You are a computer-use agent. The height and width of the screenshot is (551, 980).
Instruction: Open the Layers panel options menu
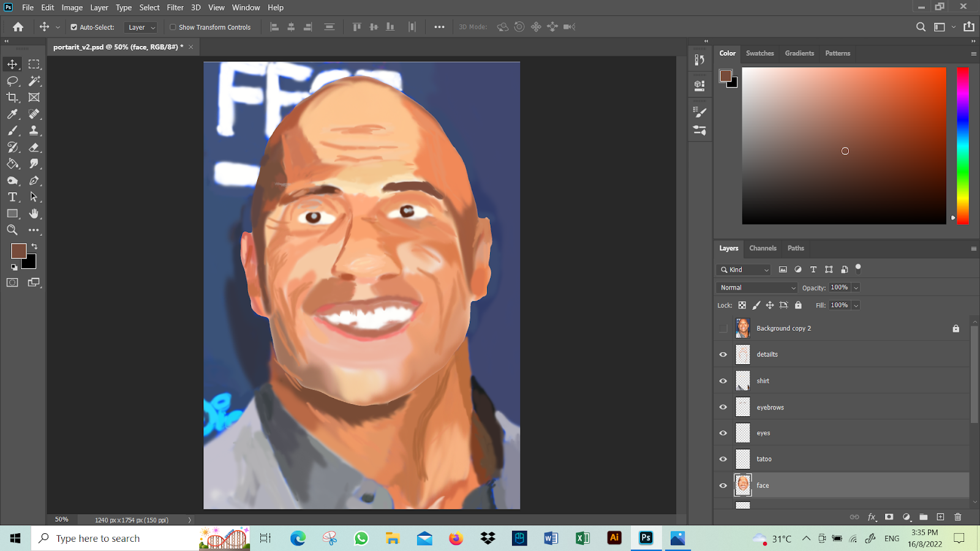[973, 249]
